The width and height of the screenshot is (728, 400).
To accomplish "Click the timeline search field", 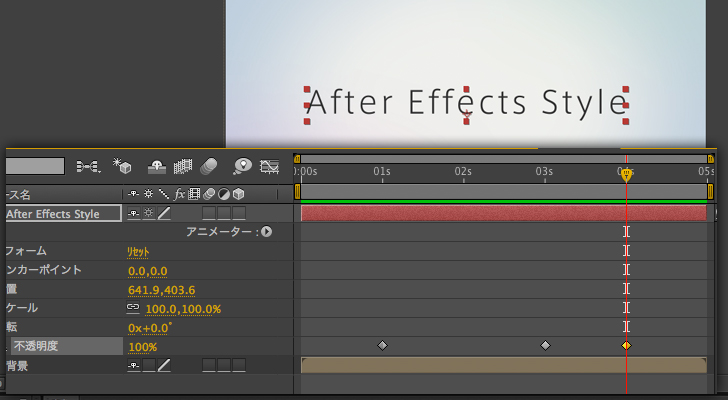I will click(x=35, y=166).
